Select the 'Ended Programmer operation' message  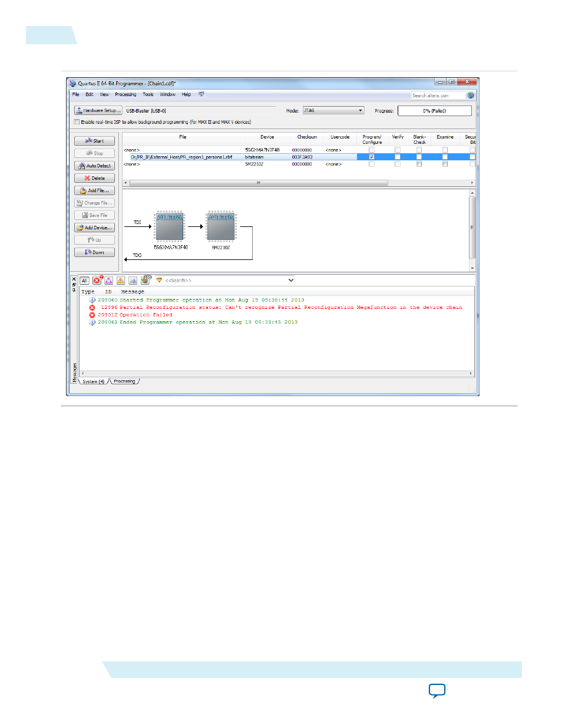point(209,322)
